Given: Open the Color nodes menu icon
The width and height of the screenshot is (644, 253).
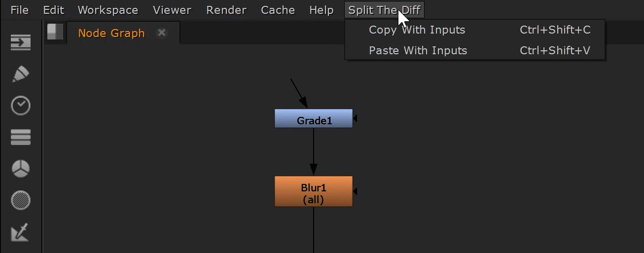Looking at the screenshot, I should [21, 169].
